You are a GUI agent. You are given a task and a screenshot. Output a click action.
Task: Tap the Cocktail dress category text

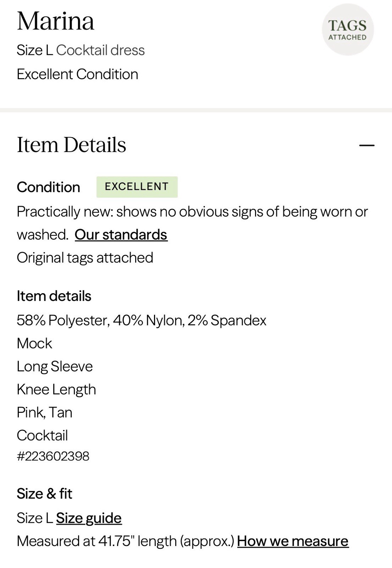(x=100, y=50)
